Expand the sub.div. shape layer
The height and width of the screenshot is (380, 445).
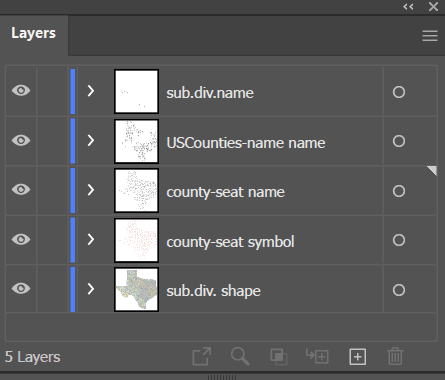91,289
